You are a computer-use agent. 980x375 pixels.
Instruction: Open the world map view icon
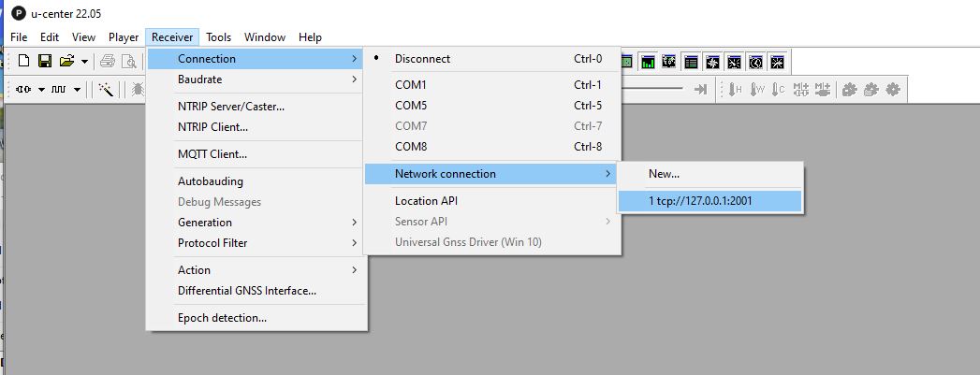tap(669, 62)
